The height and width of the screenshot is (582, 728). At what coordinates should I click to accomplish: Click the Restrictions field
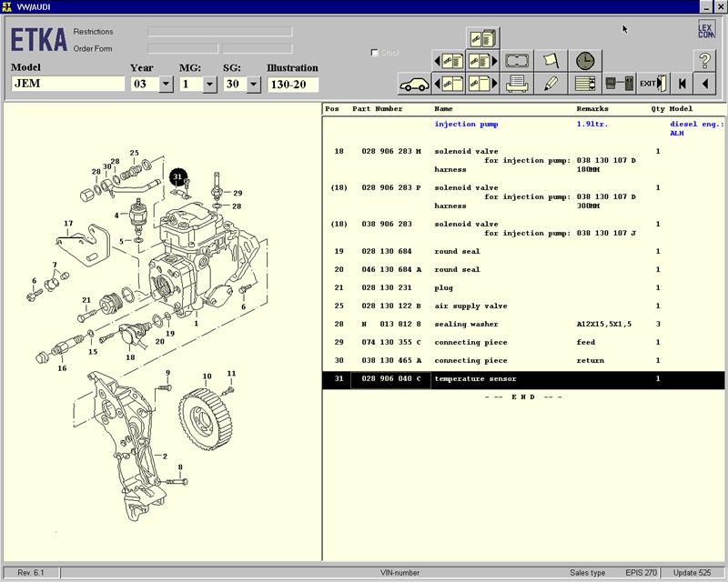[x=219, y=32]
